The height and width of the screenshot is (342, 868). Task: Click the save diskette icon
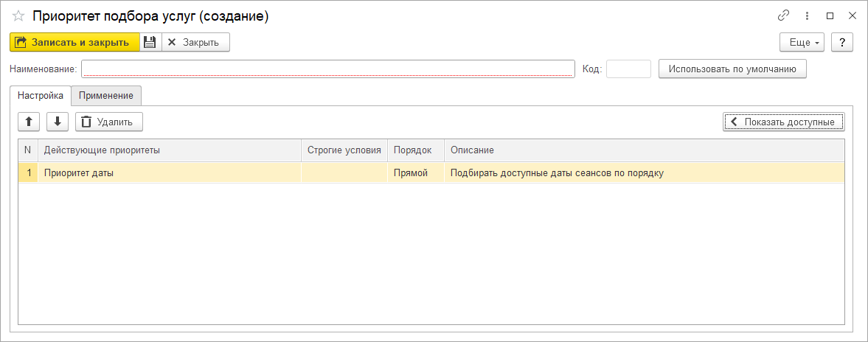(x=150, y=42)
